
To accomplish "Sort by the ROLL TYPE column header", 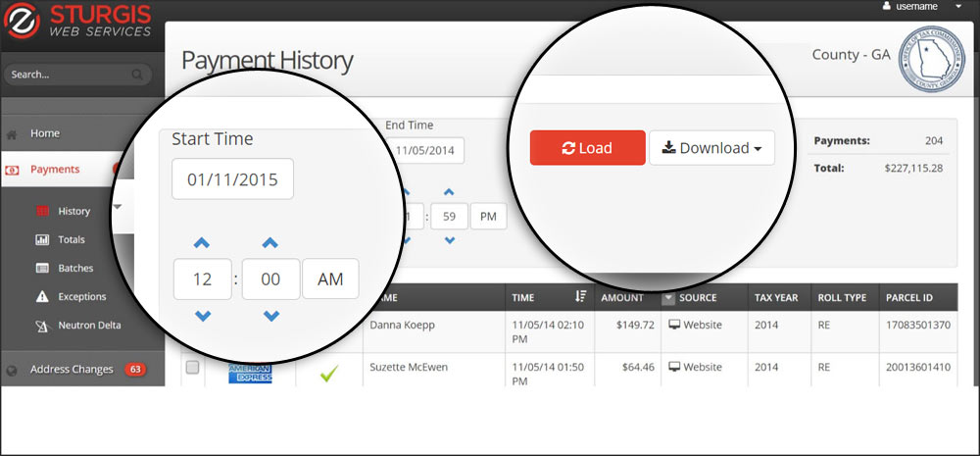I will [x=842, y=298].
